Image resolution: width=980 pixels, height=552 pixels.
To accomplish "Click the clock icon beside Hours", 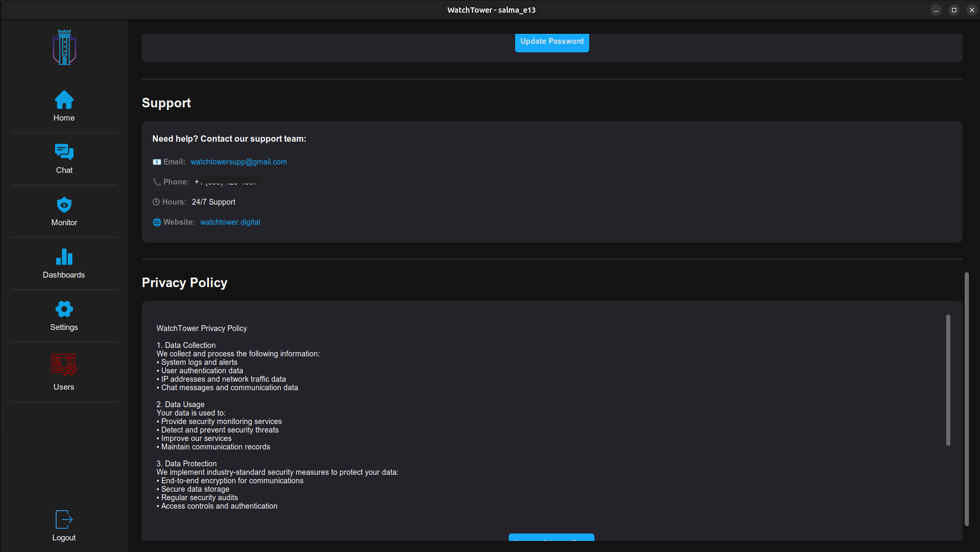I will [156, 202].
